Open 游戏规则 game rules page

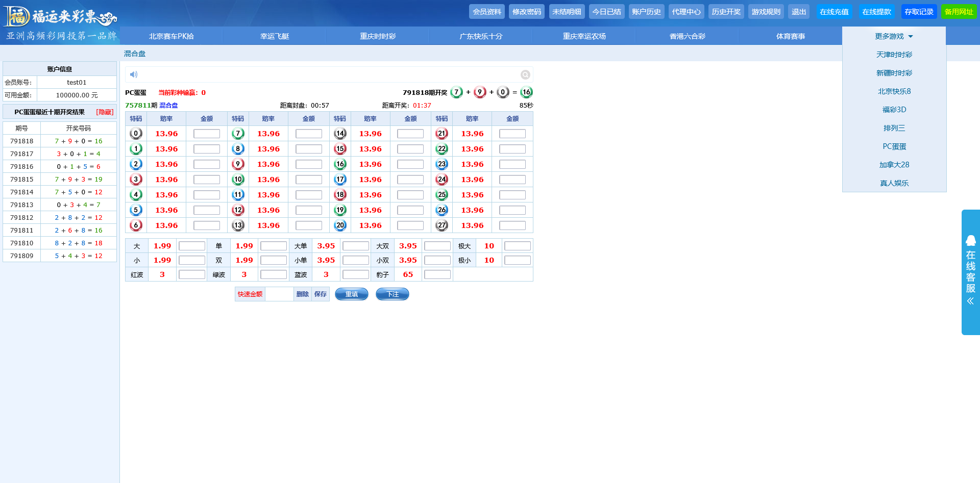pyautogui.click(x=766, y=12)
